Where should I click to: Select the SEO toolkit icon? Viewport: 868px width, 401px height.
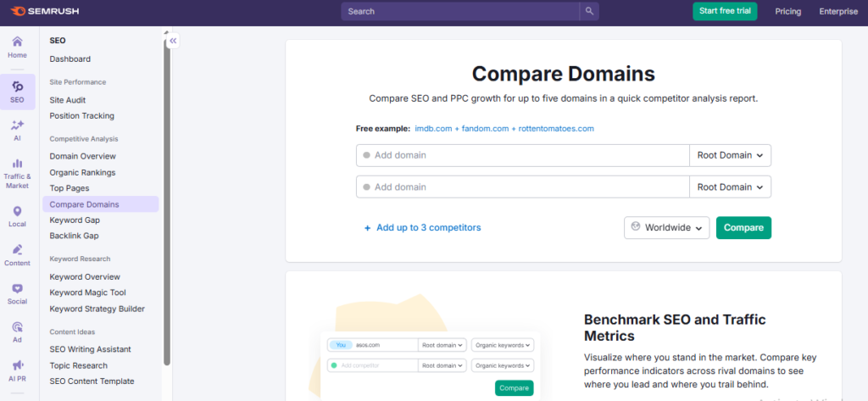point(17,87)
